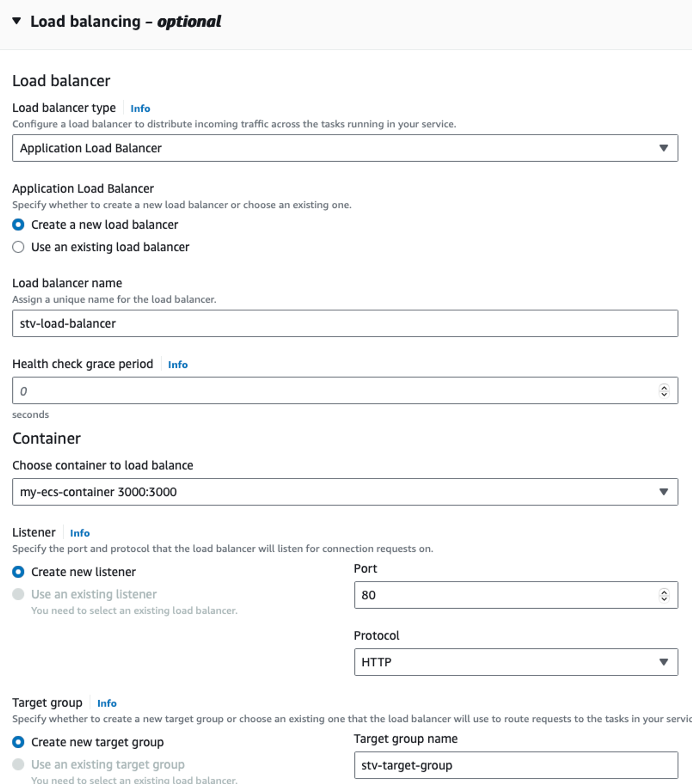Open the Choose container to load balance dropdown
Image resolution: width=692 pixels, height=784 pixels.
[345, 492]
